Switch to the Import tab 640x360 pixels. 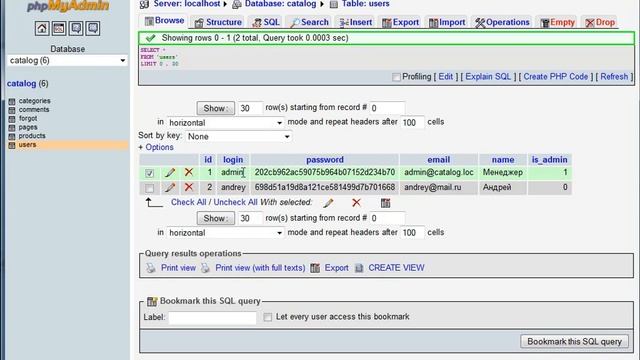[x=447, y=22]
